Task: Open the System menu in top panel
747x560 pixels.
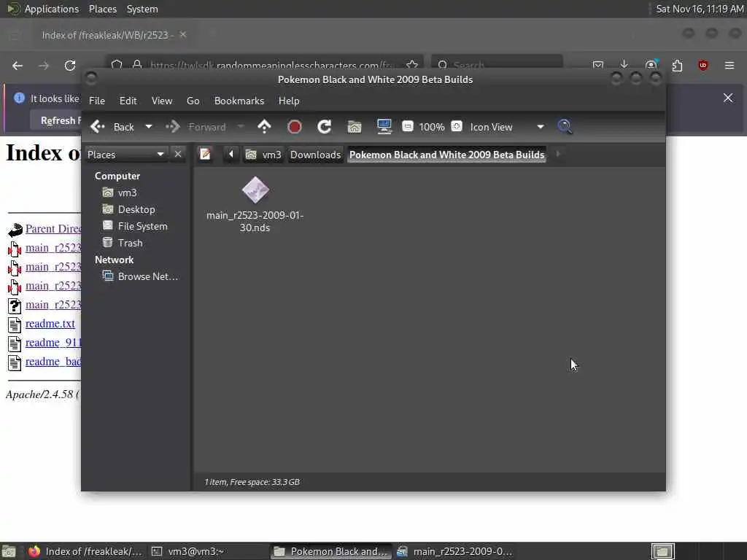Action: click(x=142, y=9)
